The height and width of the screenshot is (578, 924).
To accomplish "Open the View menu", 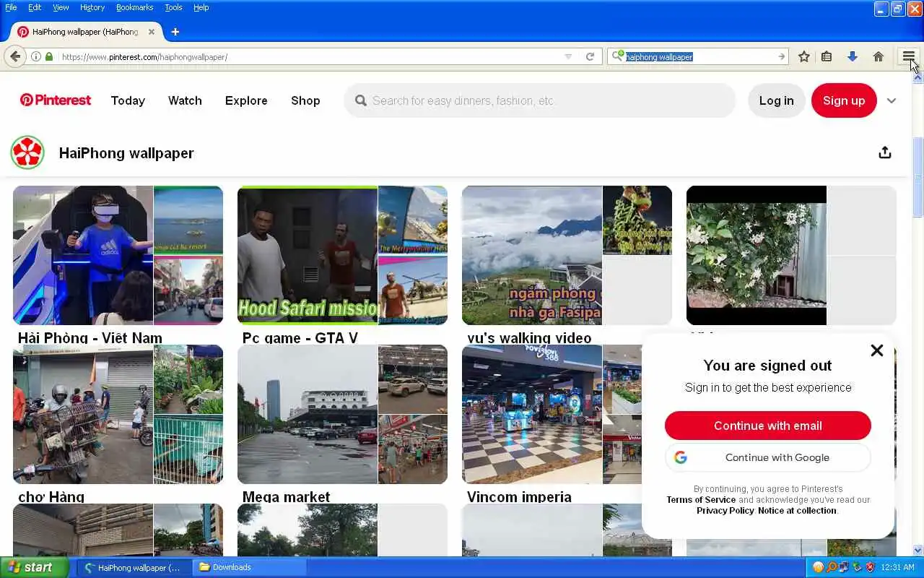I will pyautogui.click(x=61, y=7).
